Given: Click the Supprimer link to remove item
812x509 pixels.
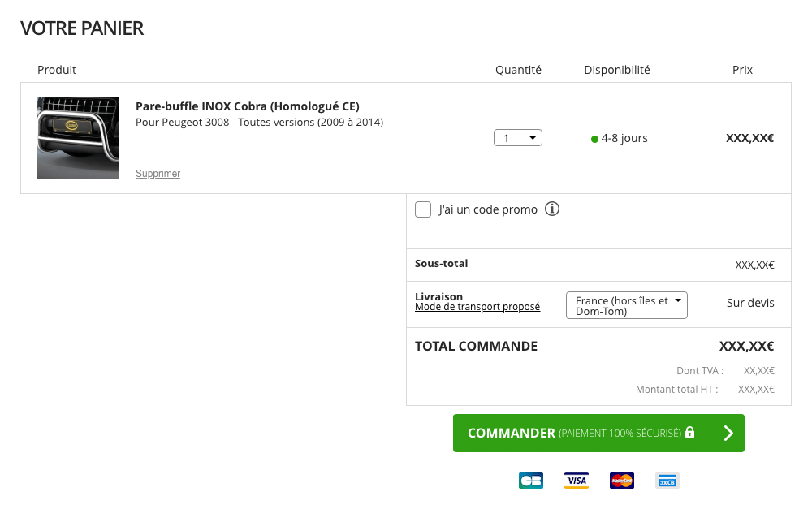Looking at the screenshot, I should click(x=158, y=174).
